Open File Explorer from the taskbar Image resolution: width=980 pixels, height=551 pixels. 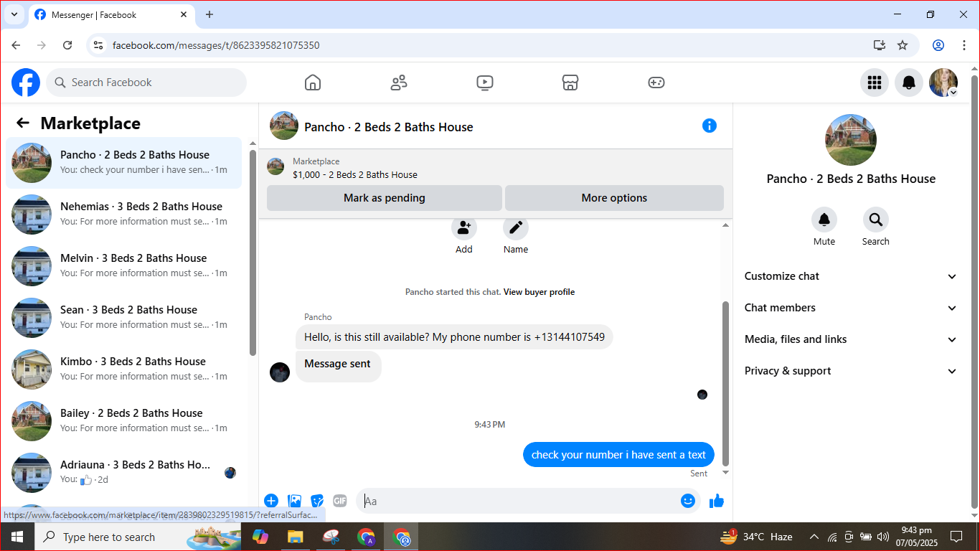(295, 537)
